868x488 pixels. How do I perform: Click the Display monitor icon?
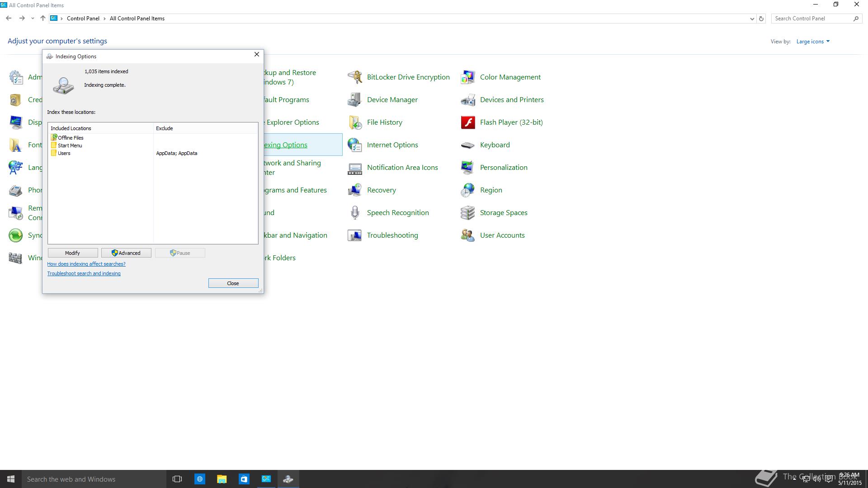tap(16, 122)
